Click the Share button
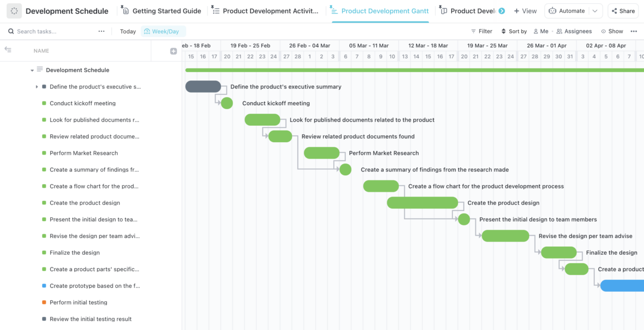 (623, 10)
